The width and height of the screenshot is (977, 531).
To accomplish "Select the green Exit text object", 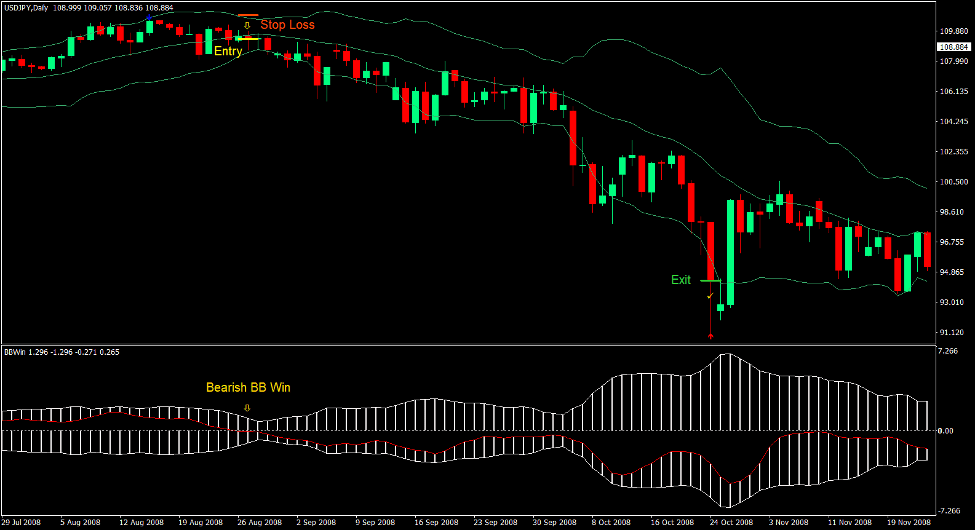I will click(x=680, y=280).
